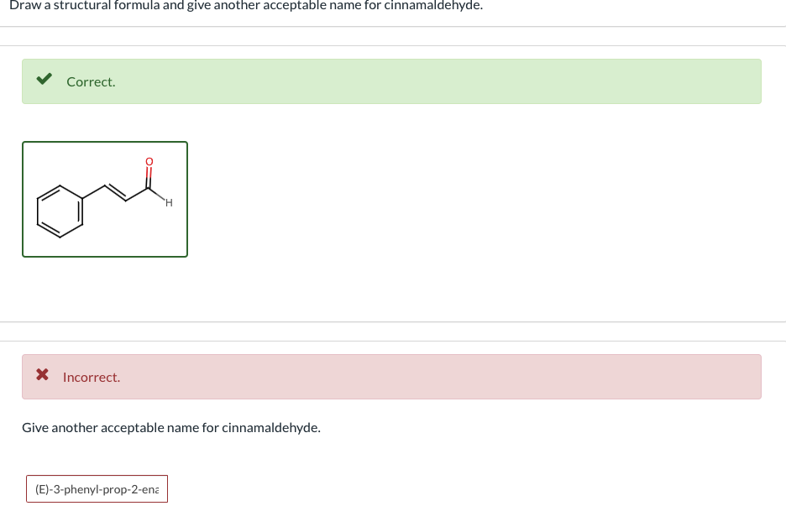Select the answer field containing (E)-3-phenyl-prop-2-ena
This screenshot has width=786, height=532.
[96, 488]
